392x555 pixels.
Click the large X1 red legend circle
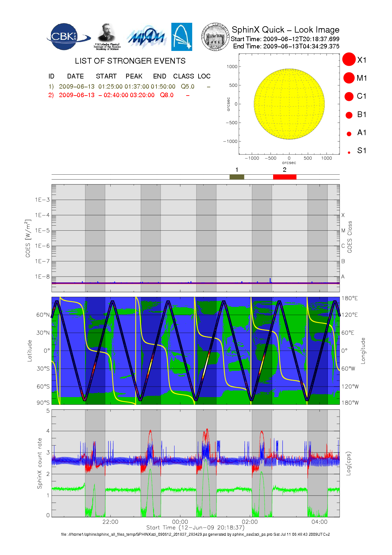[349, 59]
